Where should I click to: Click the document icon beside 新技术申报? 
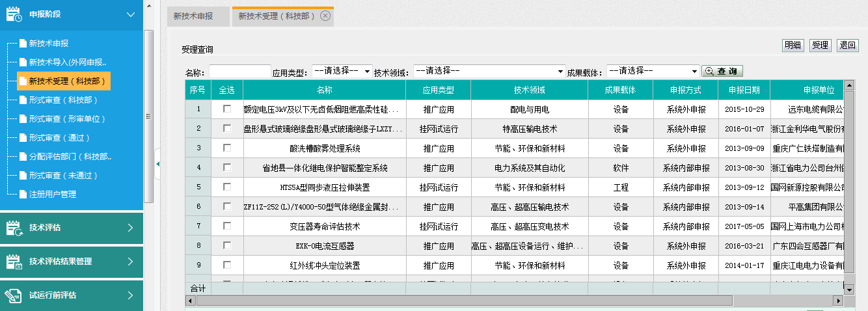(x=23, y=44)
